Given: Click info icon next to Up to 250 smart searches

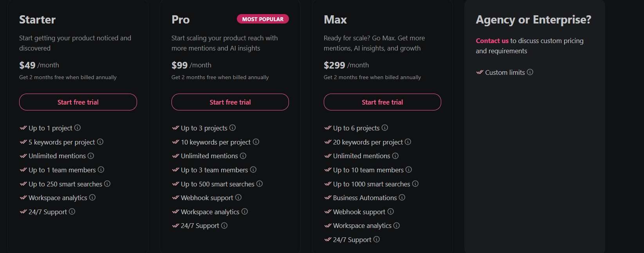Looking at the screenshot, I should [107, 184].
